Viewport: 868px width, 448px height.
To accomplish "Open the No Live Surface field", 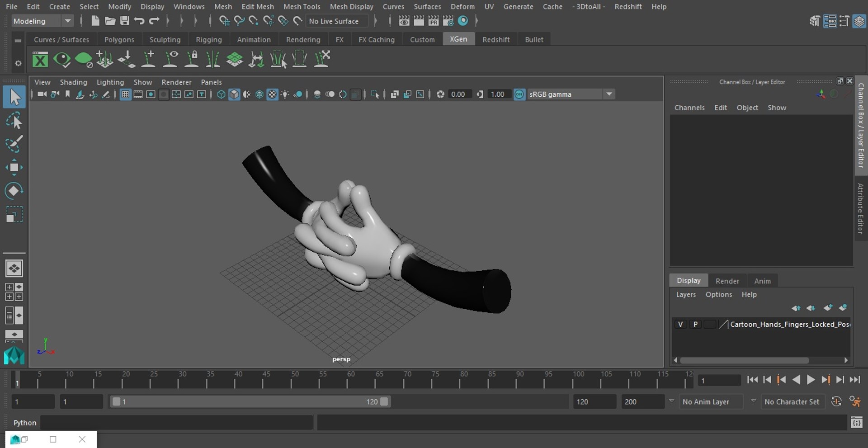I will [337, 21].
